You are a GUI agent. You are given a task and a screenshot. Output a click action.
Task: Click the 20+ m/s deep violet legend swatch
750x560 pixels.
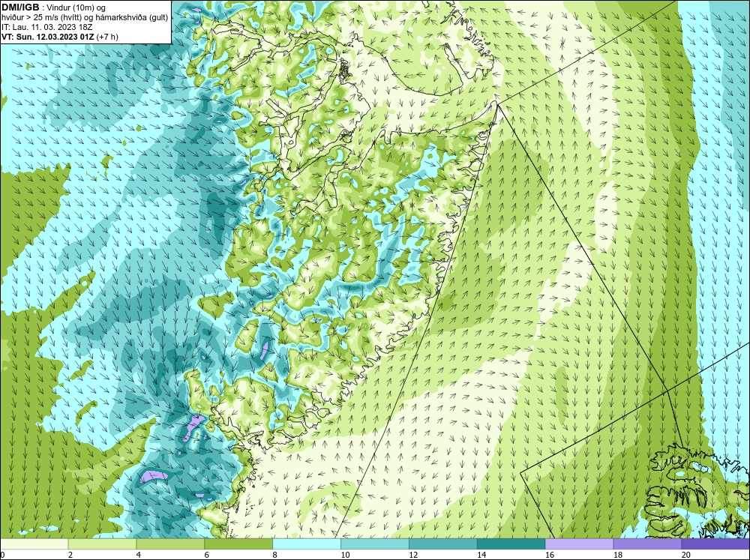point(715,544)
